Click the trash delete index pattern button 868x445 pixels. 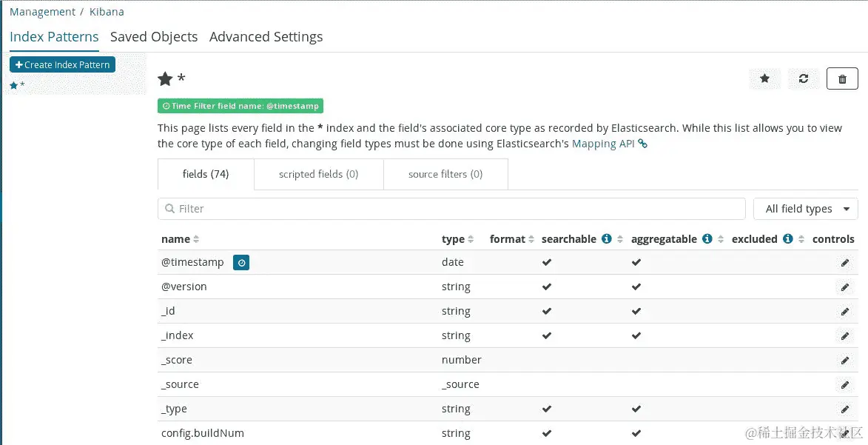click(842, 78)
